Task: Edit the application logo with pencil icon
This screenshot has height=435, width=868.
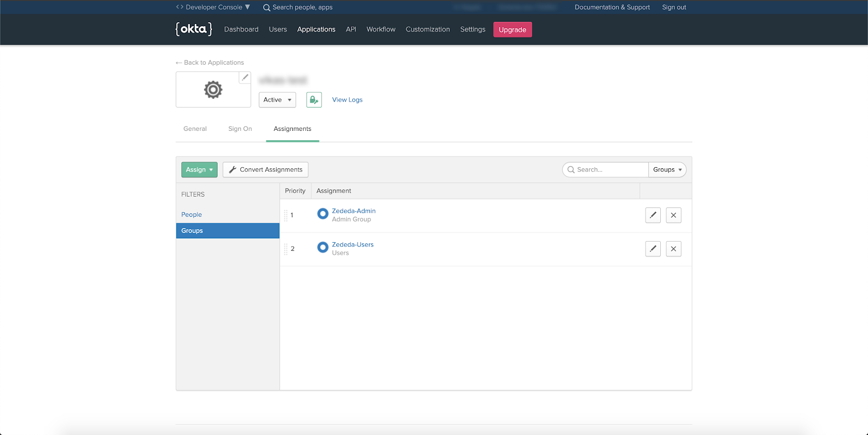Action: (245, 77)
